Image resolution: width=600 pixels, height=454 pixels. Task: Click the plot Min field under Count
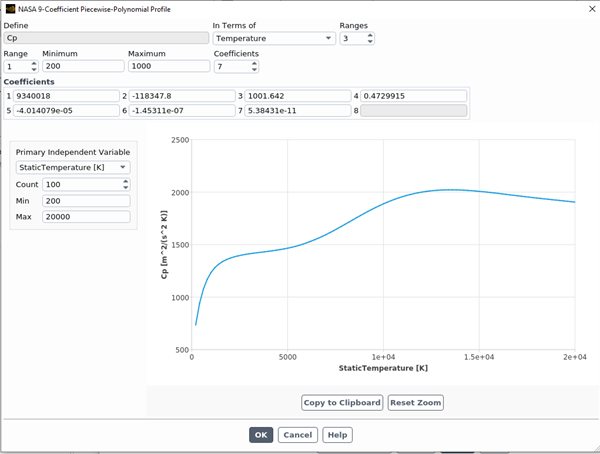click(85, 201)
